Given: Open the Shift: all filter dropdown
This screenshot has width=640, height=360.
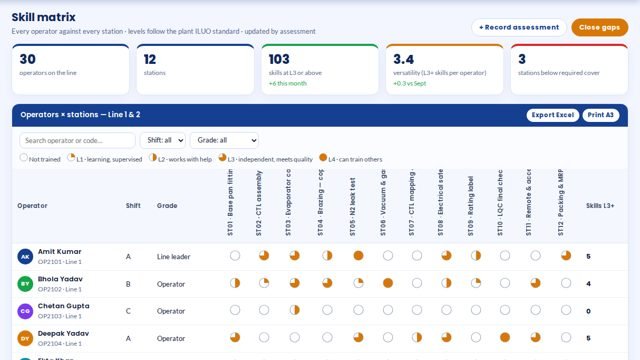Looking at the screenshot, I should point(163,140).
